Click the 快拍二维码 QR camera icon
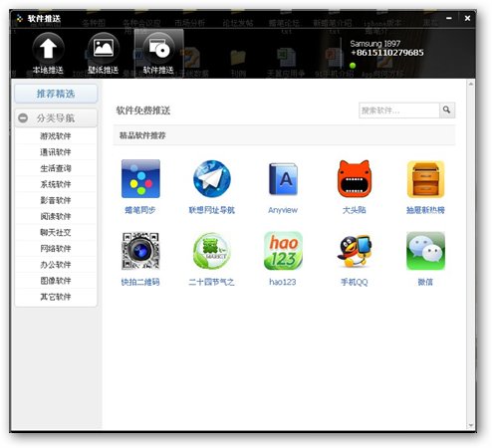This screenshot has width=492, height=448. pos(140,251)
